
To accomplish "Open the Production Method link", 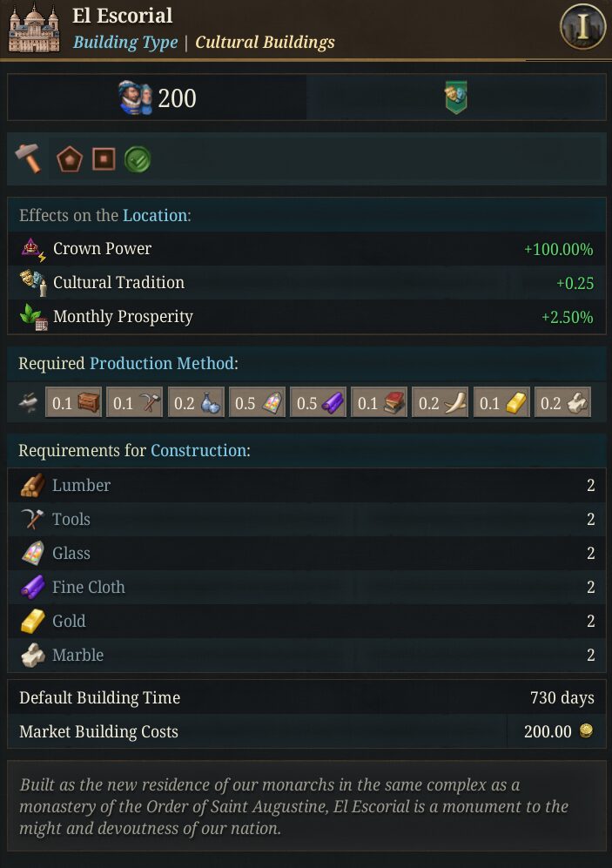I will (162, 364).
